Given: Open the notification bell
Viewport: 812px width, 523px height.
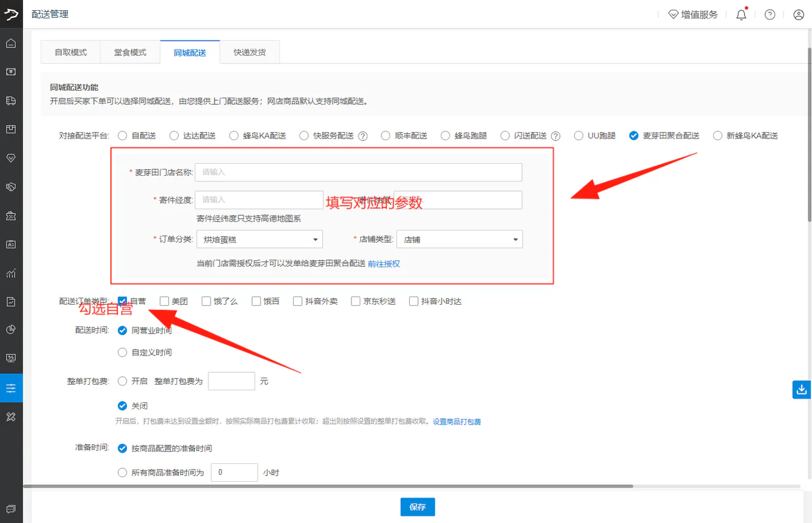Looking at the screenshot, I should click(741, 15).
